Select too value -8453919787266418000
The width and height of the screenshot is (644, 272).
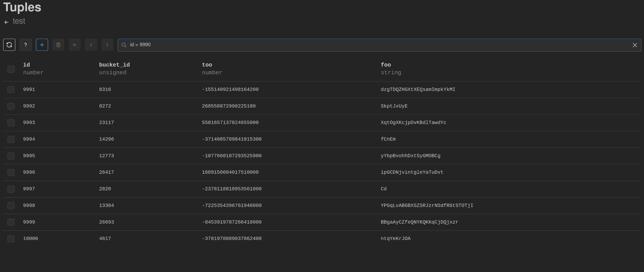[x=232, y=222]
